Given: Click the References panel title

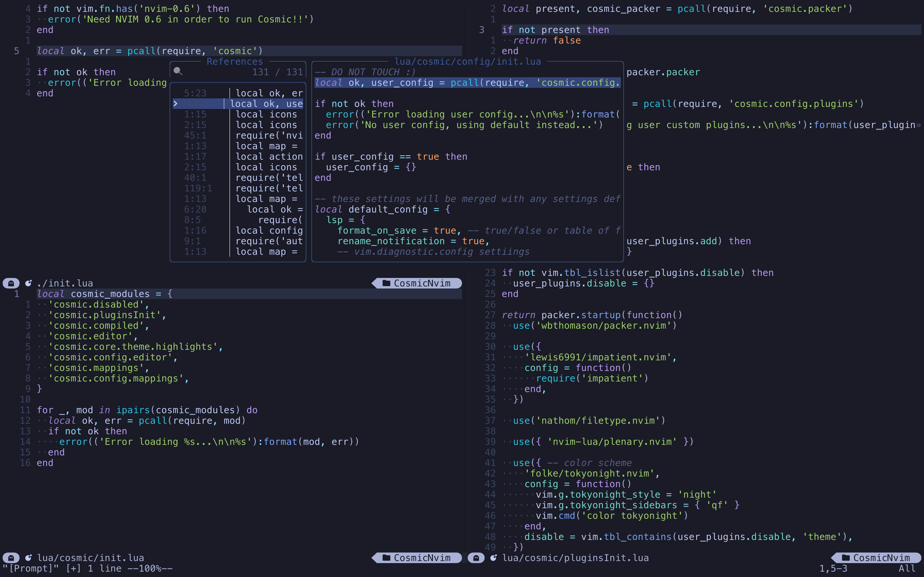Looking at the screenshot, I should coord(234,62).
